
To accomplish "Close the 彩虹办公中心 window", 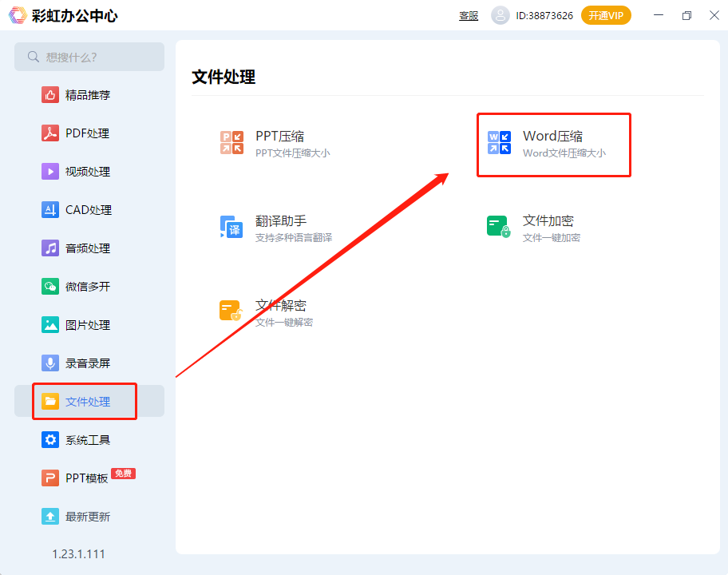I will tap(714, 15).
